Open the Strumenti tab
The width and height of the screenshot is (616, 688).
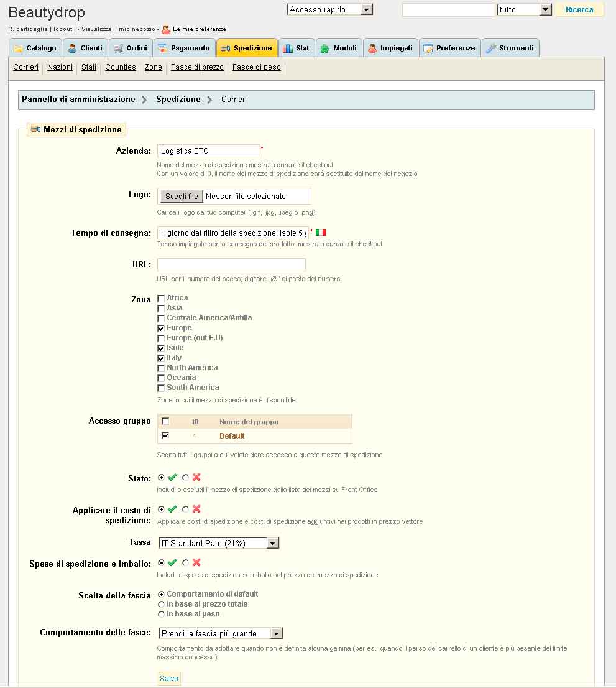point(510,48)
